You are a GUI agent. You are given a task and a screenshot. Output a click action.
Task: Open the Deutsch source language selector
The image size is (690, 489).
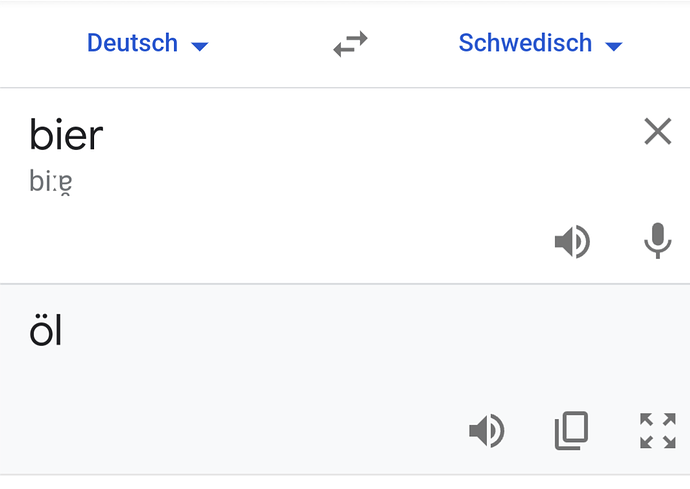pos(133,43)
